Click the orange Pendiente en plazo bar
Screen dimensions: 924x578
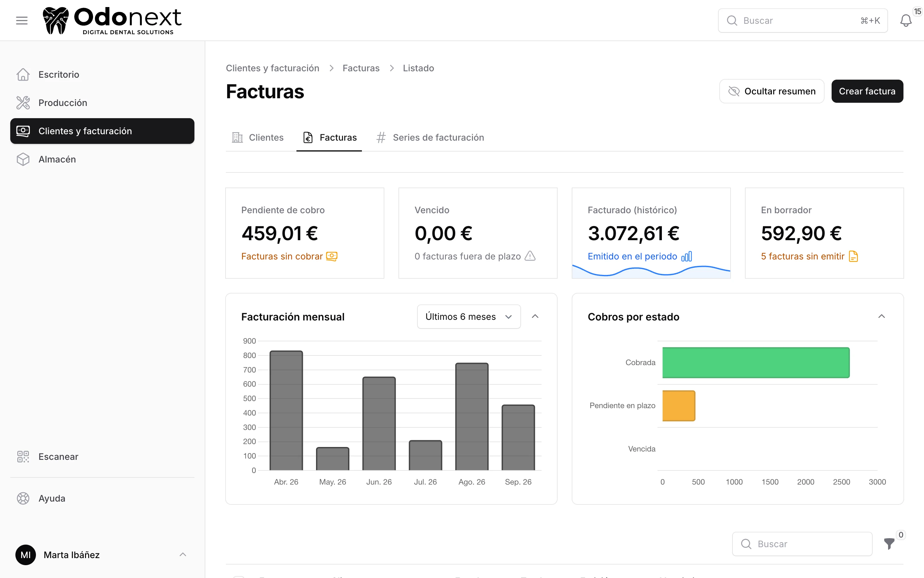[679, 406]
